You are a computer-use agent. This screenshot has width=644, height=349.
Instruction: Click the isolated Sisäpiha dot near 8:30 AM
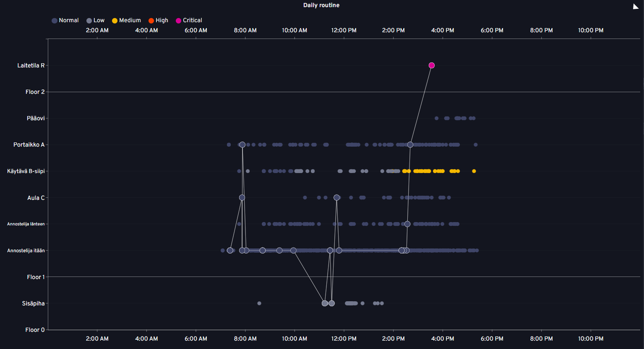point(259,303)
